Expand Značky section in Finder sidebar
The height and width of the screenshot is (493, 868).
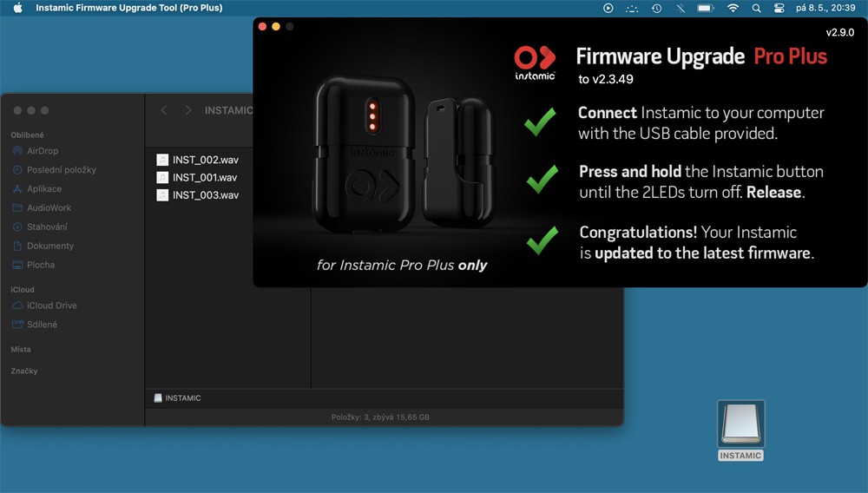(24, 371)
